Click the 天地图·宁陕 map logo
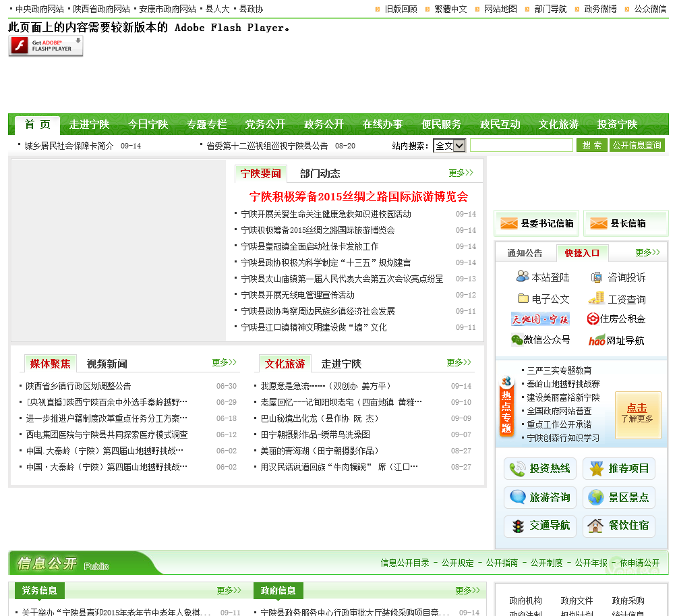 pyautogui.click(x=540, y=319)
